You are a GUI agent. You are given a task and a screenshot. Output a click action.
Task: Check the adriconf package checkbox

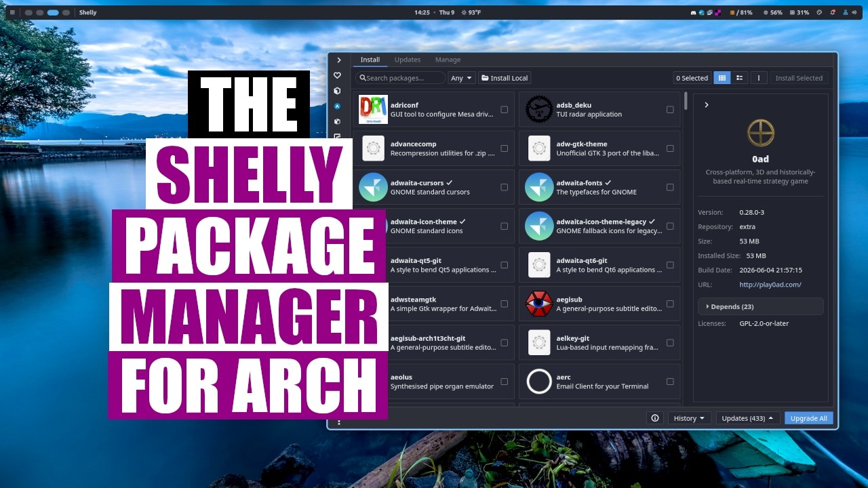[504, 109]
